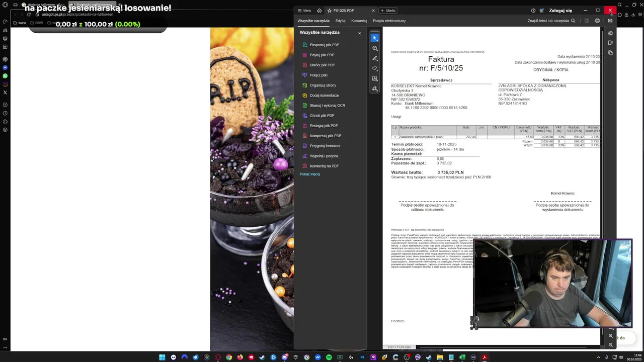Open Messenger in the browser sidebar
The height and width of the screenshot is (362, 644).
pyautogui.click(x=5, y=67)
